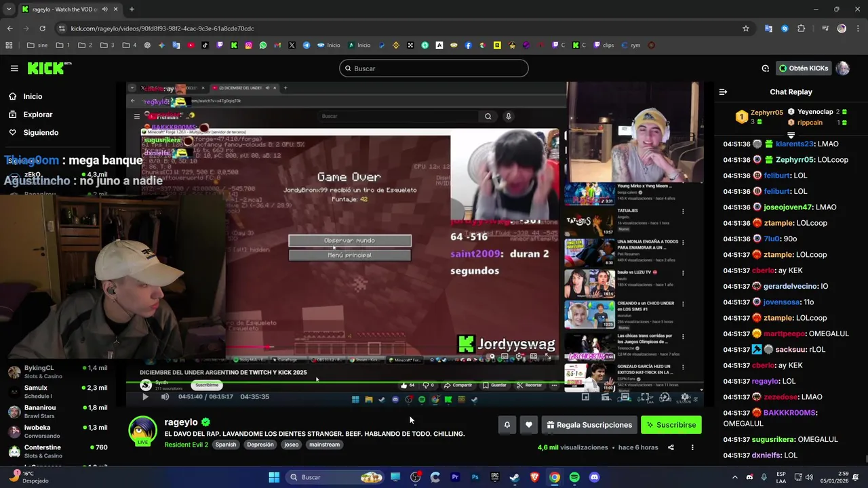Click chat username gerardelvecino
Viewport: 868px width, 488px height.
(x=791, y=287)
